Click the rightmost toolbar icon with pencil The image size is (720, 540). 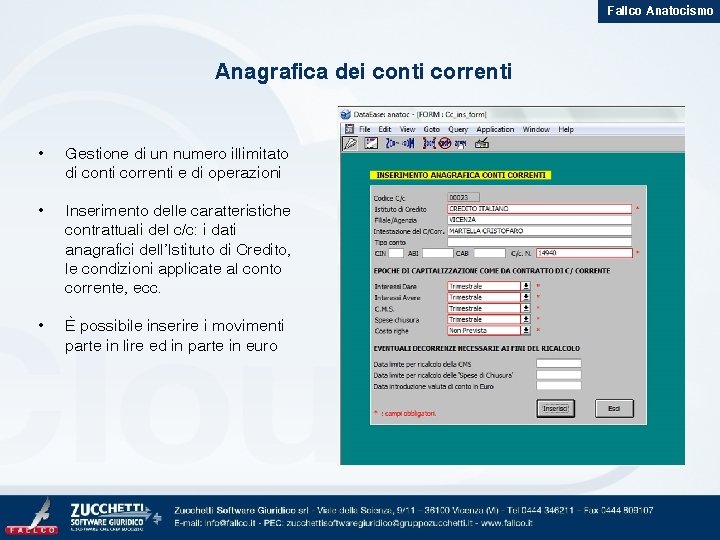482,144
